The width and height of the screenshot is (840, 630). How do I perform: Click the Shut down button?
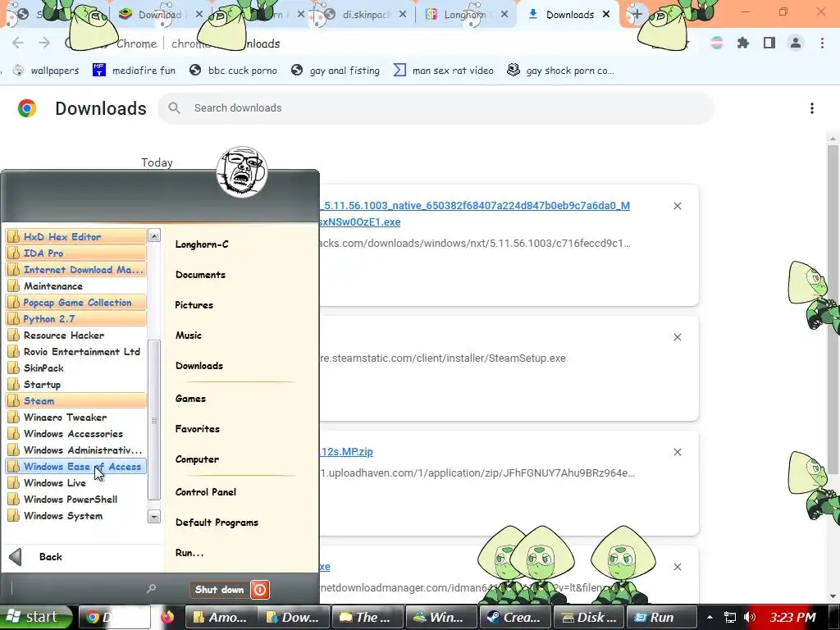[220, 590]
